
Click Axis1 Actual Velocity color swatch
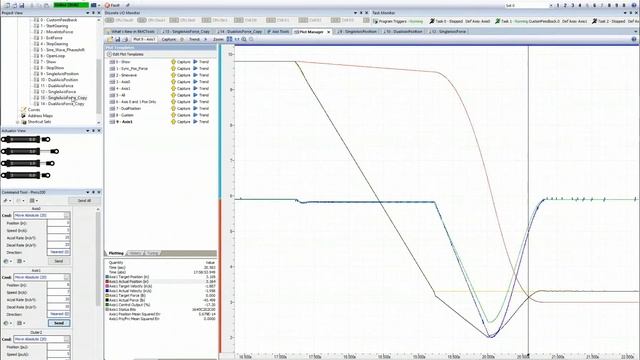tap(107, 291)
